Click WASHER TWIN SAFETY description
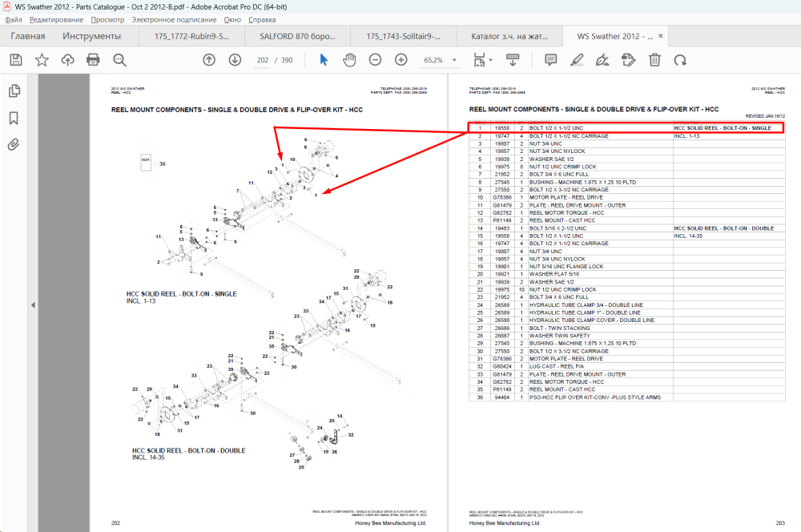The image size is (801, 532). (559, 336)
